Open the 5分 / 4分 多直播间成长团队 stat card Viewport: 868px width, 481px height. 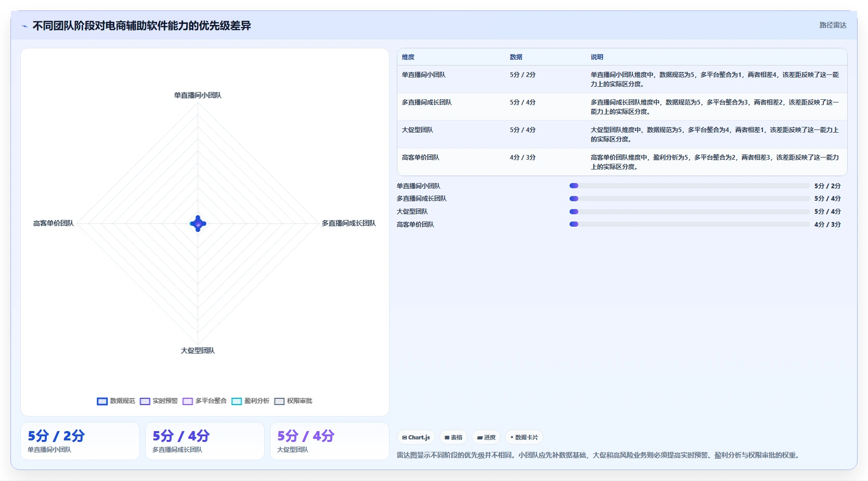tap(205, 441)
